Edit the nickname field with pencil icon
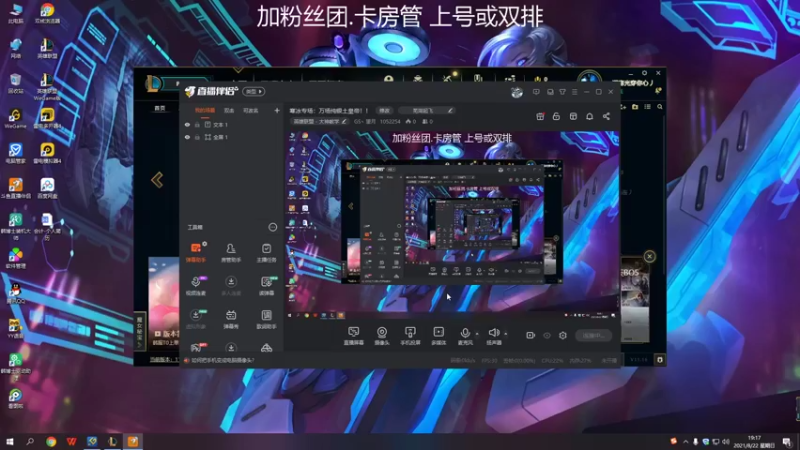Screen dimensions: 800x450 427,111
